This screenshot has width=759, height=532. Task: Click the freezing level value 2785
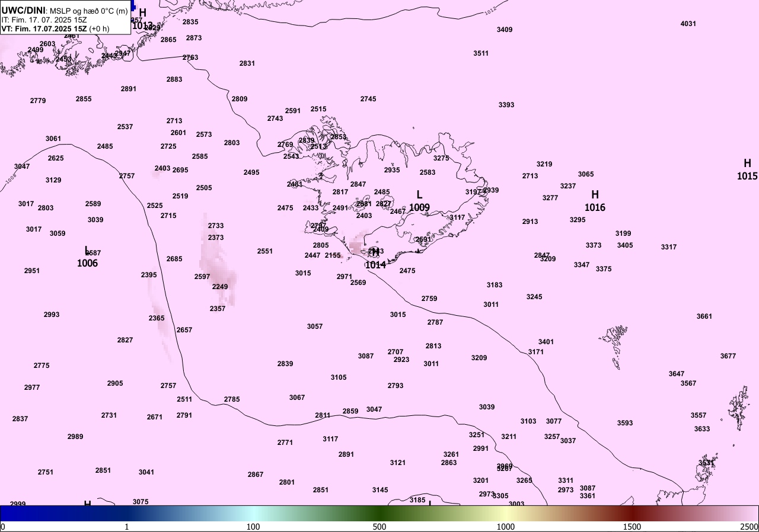point(232,399)
